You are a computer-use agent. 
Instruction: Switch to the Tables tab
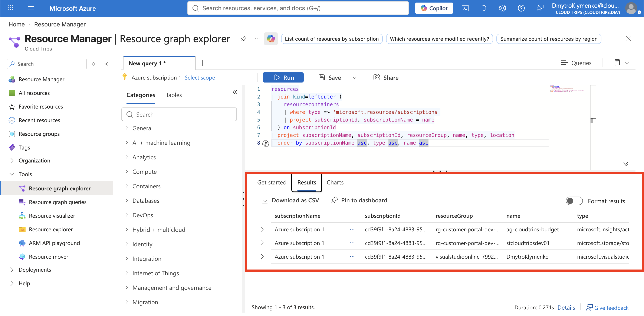(174, 95)
